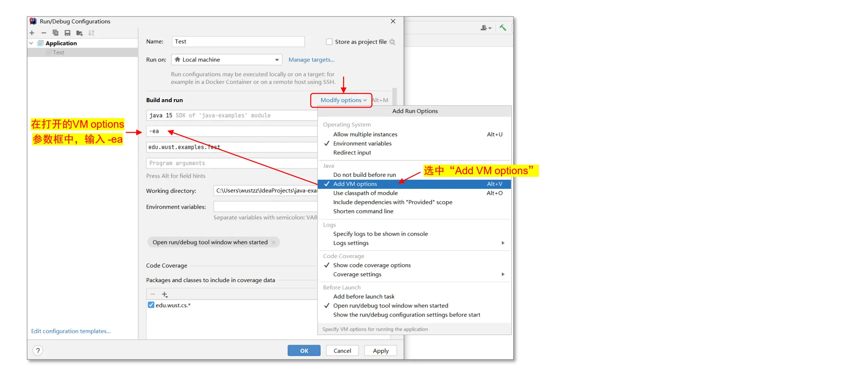Expand Logs settings submenu
Image resolution: width=868 pixels, height=374 pixels.
click(414, 243)
